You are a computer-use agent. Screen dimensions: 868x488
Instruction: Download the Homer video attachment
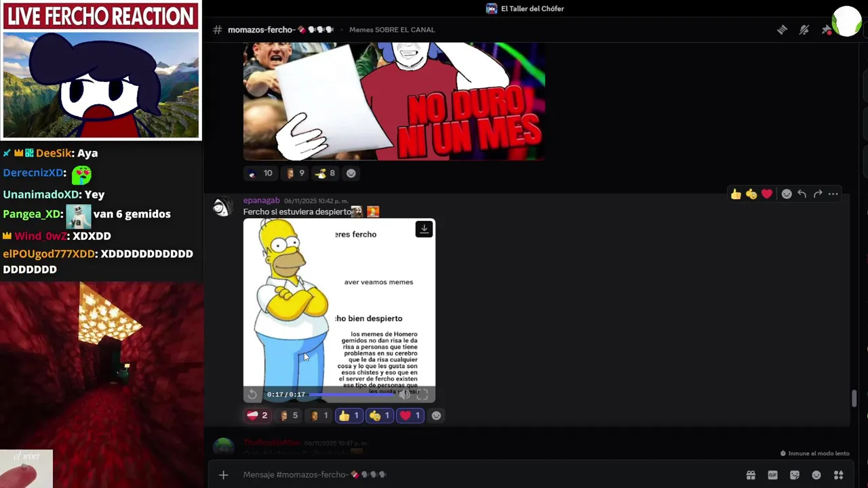(x=424, y=229)
